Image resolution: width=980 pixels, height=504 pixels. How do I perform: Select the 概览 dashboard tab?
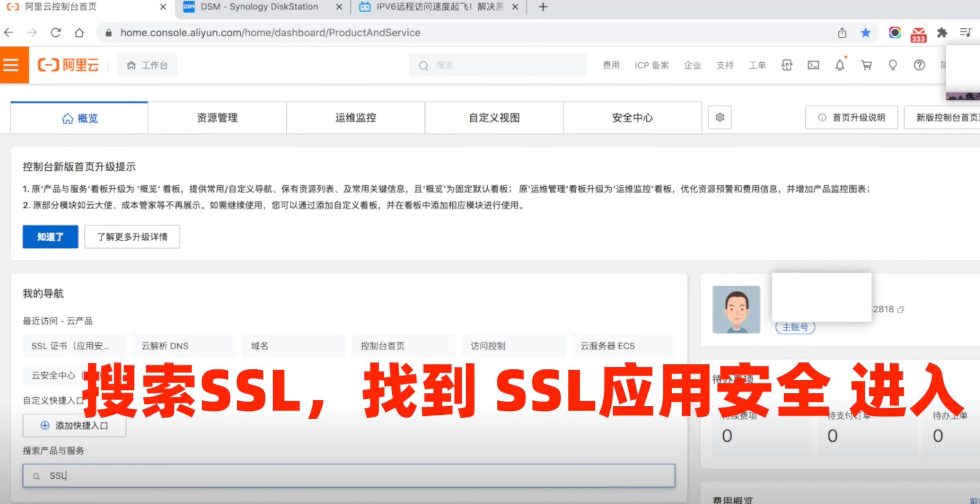79,118
